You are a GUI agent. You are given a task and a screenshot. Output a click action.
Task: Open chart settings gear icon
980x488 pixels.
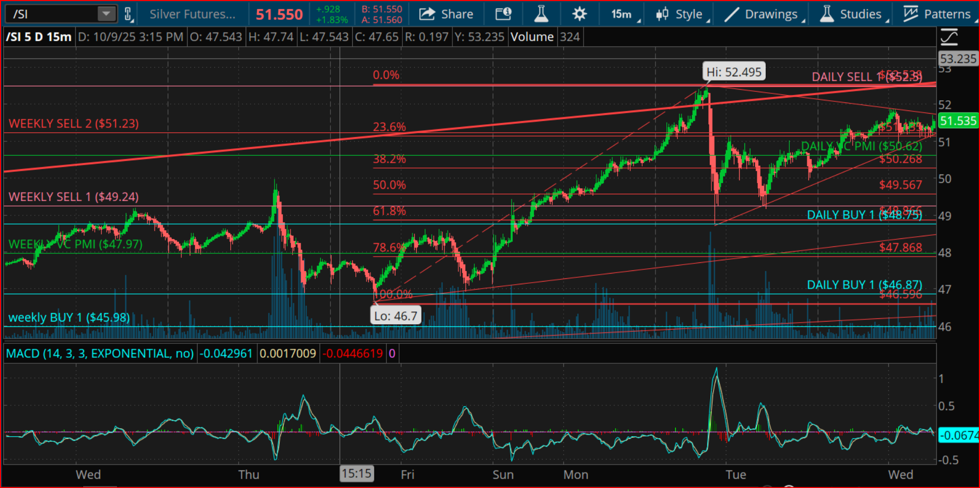(579, 14)
